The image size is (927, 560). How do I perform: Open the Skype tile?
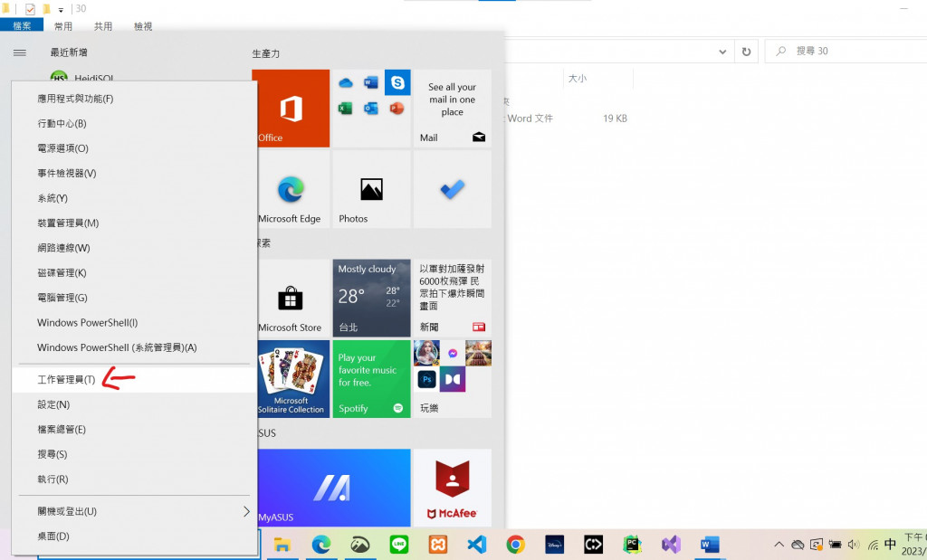pos(397,82)
